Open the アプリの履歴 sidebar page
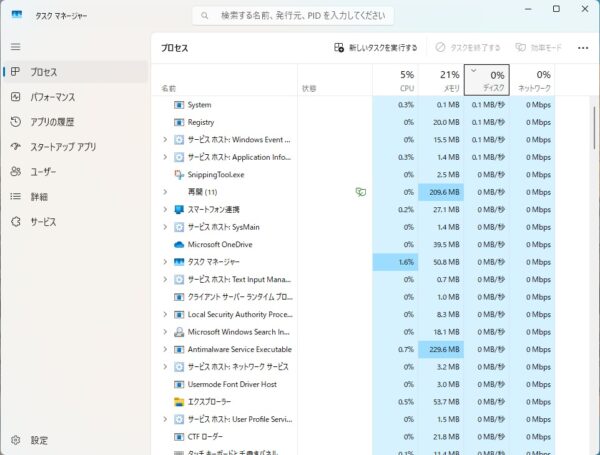Image resolution: width=600 pixels, height=455 pixels. pyautogui.click(x=75, y=122)
